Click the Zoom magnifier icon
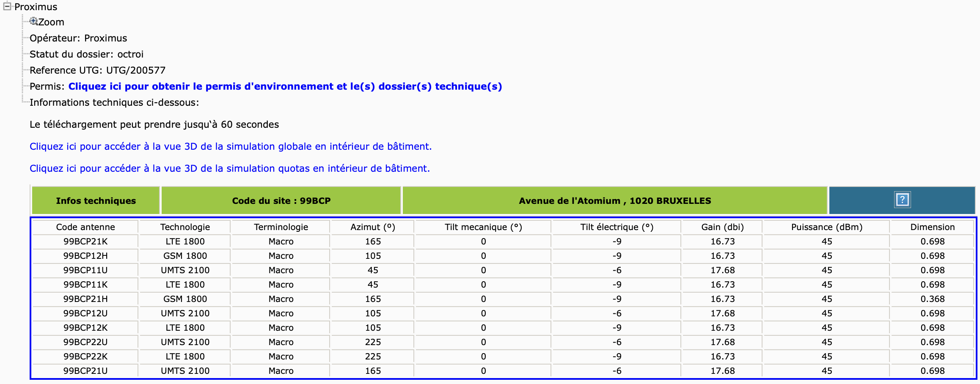The height and width of the screenshot is (384, 980). (33, 21)
